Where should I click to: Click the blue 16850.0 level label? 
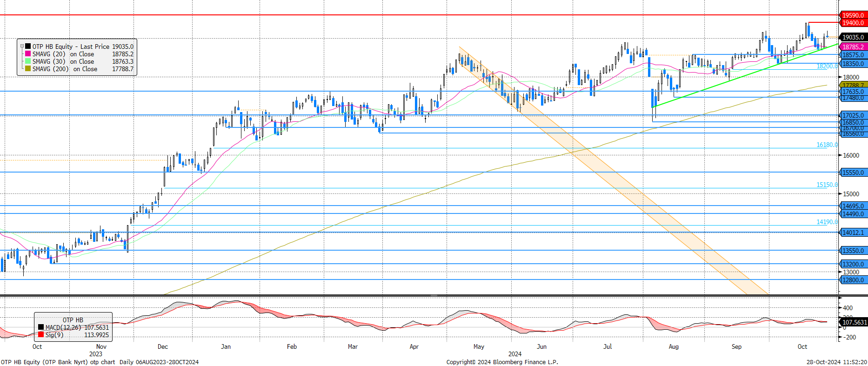tap(853, 122)
